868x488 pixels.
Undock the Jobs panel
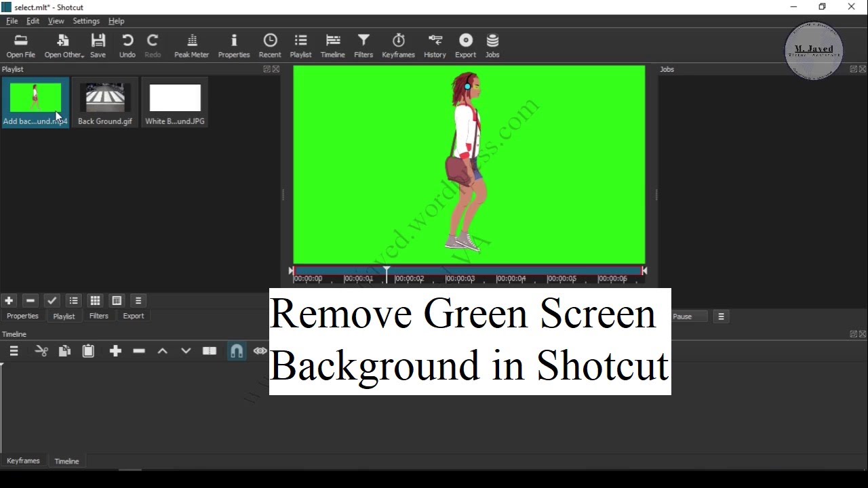[x=854, y=69]
